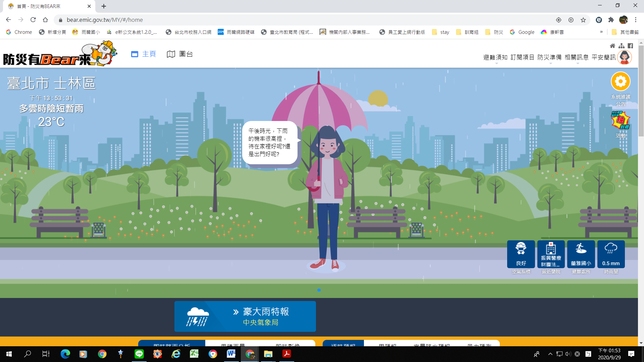Open 系統維護公告 gear icon
Image resolution: width=644 pixels, height=362 pixels.
pos(621,81)
